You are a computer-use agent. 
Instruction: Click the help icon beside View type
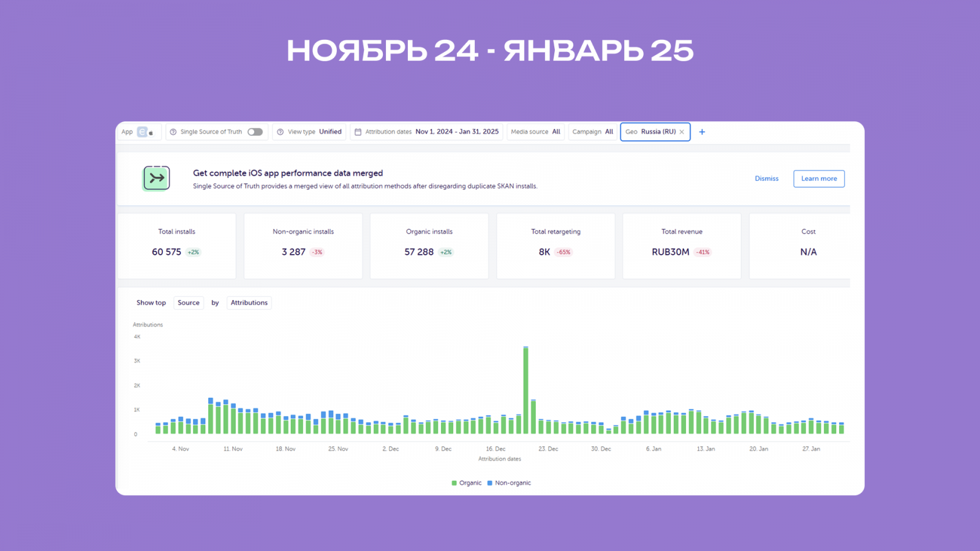281,132
